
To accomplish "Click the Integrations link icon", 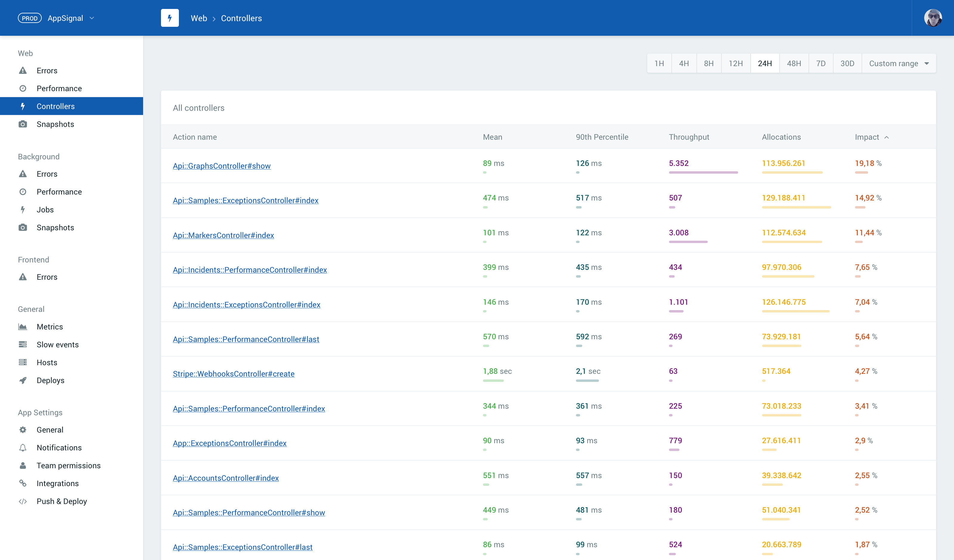I will point(23,483).
